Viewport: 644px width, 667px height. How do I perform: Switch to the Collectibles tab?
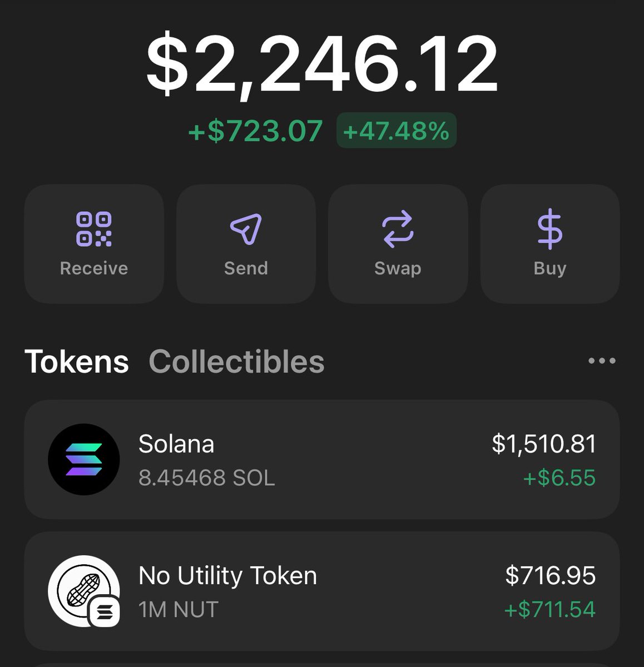[x=237, y=362]
